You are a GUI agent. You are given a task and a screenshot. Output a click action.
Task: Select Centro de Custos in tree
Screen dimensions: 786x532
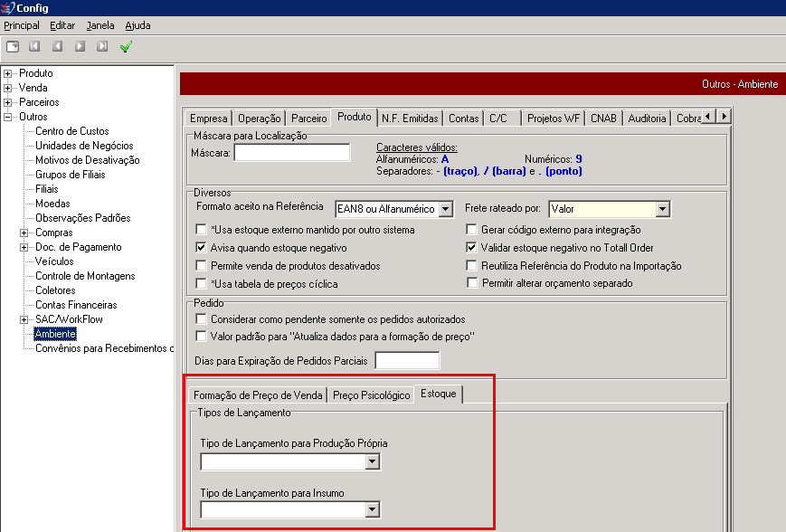(x=72, y=131)
